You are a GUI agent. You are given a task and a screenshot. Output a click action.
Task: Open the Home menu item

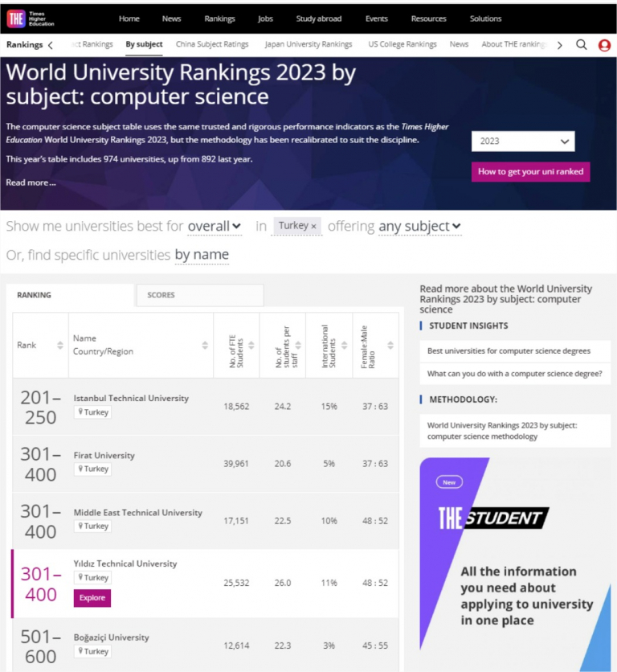(x=129, y=18)
